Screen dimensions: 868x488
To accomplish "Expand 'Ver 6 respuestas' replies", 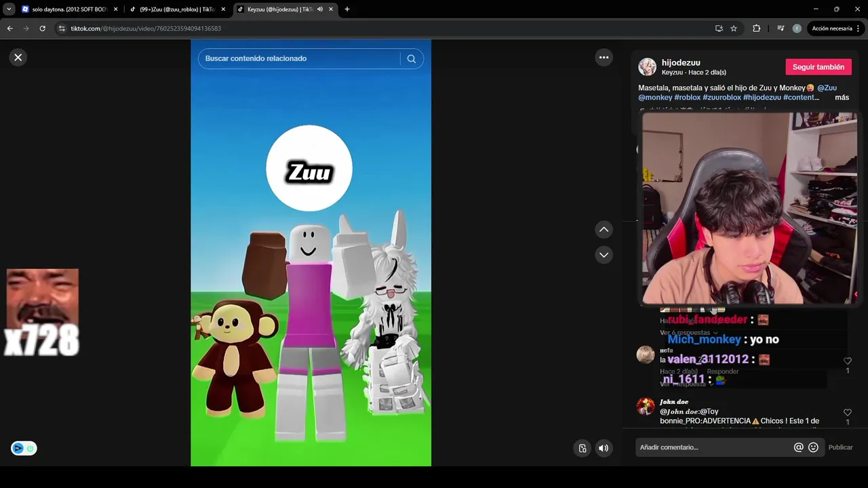I will (688, 333).
